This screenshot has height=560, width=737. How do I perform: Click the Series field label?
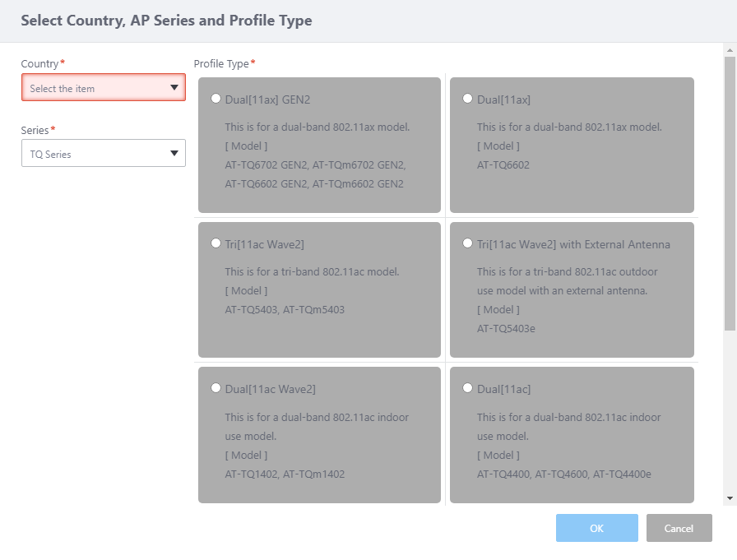click(35, 130)
